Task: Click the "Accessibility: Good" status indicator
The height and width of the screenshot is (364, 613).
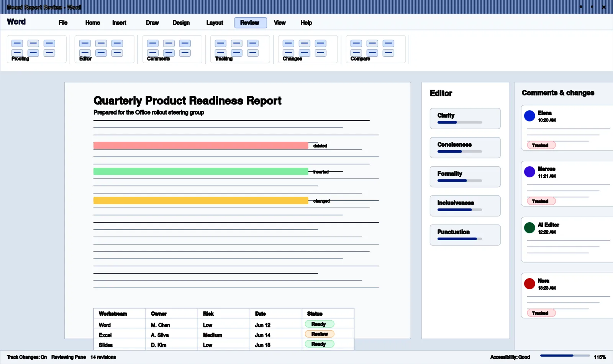Action: pyautogui.click(x=510, y=357)
